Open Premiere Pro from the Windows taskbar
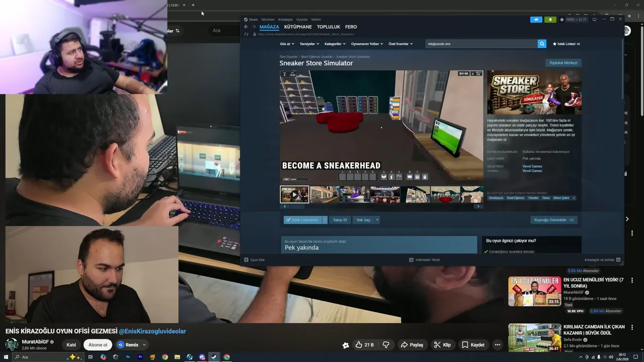This screenshot has width=644, height=362. pyautogui.click(x=140, y=357)
